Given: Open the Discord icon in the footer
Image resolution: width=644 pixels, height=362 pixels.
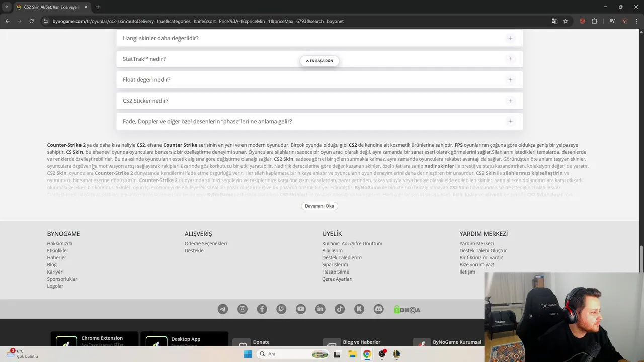Looking at the screenshot, I should point(378,309).
